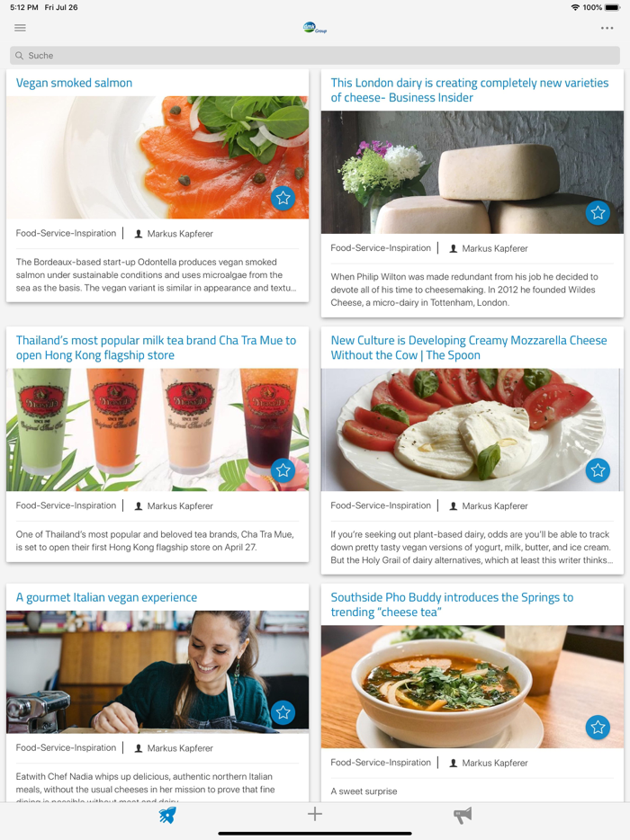This screenshot has width=630, height=840.
Task: Focus the Suche search field
Action: (315, 56)
